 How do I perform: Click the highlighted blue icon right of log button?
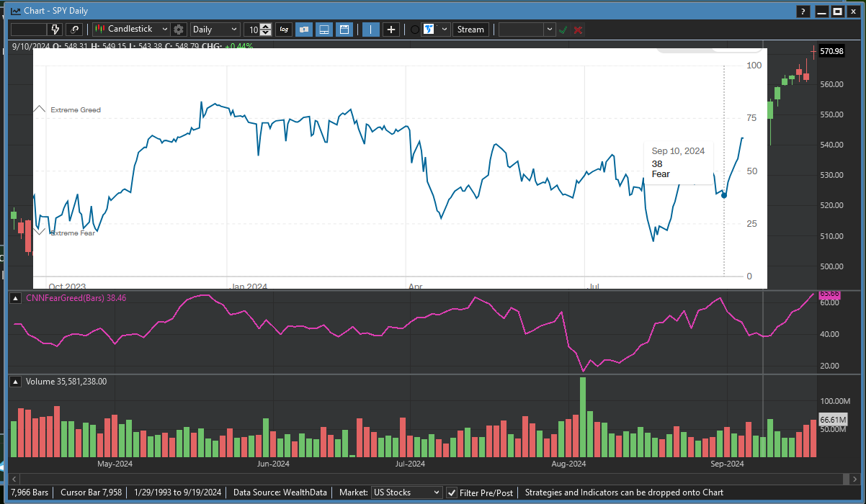click(304, 30)
